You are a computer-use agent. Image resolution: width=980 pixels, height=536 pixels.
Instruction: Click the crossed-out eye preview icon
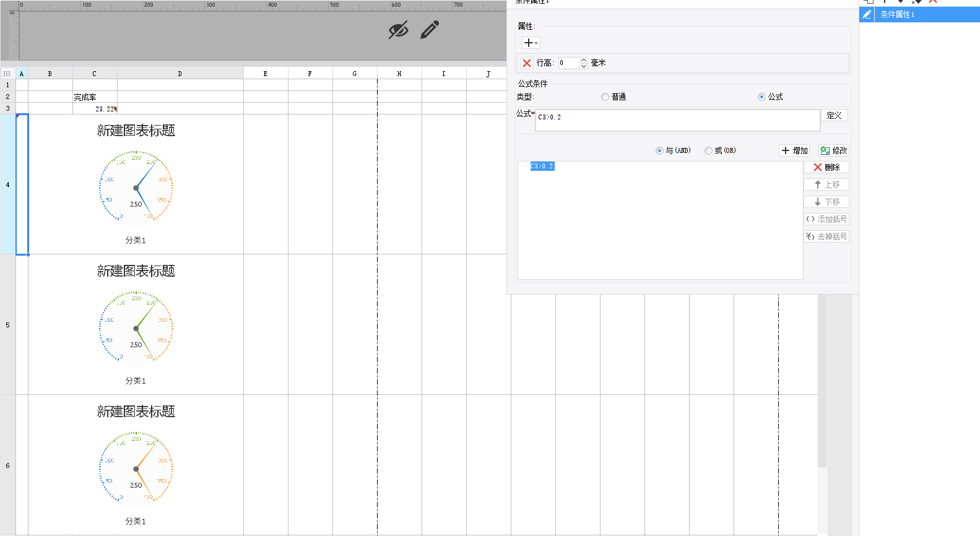398,30
